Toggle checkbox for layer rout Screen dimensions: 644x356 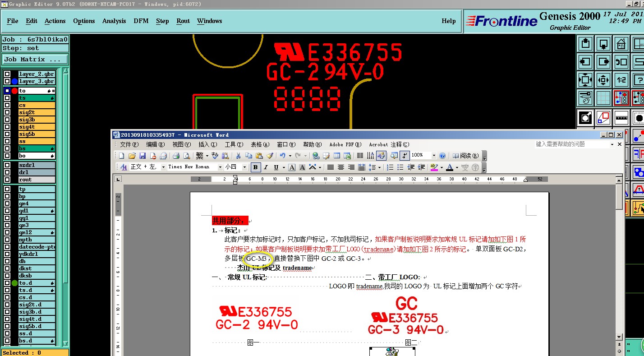coord(7,180)
